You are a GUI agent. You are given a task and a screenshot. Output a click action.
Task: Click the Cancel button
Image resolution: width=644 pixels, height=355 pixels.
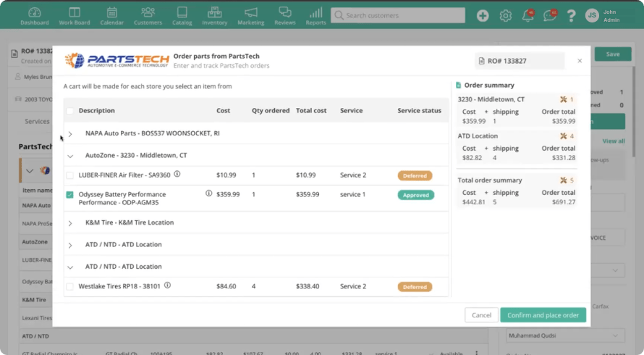481,315
